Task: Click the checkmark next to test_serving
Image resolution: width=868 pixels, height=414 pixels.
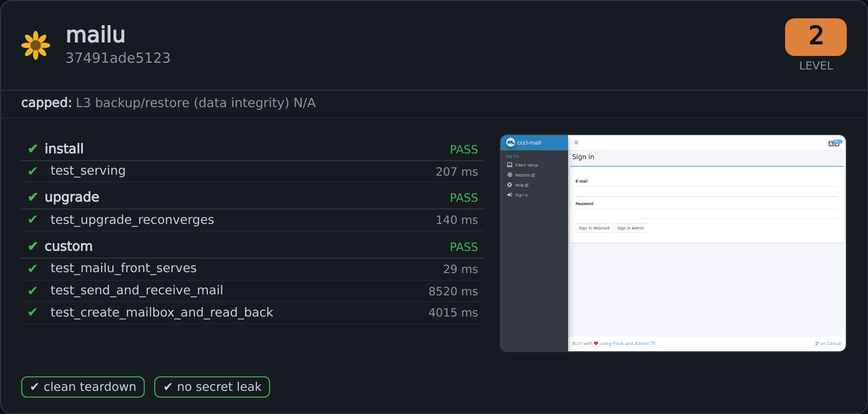Action: pyautogui.click(x=33, y=171)
